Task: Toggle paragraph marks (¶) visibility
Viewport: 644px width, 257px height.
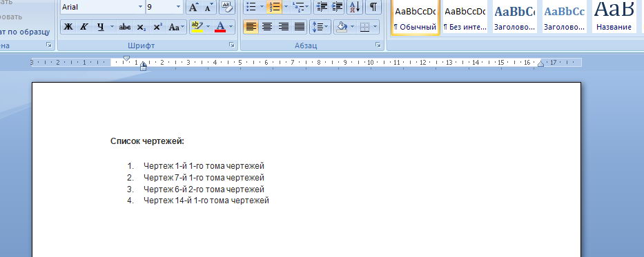Action: click(x=373, y=7)
